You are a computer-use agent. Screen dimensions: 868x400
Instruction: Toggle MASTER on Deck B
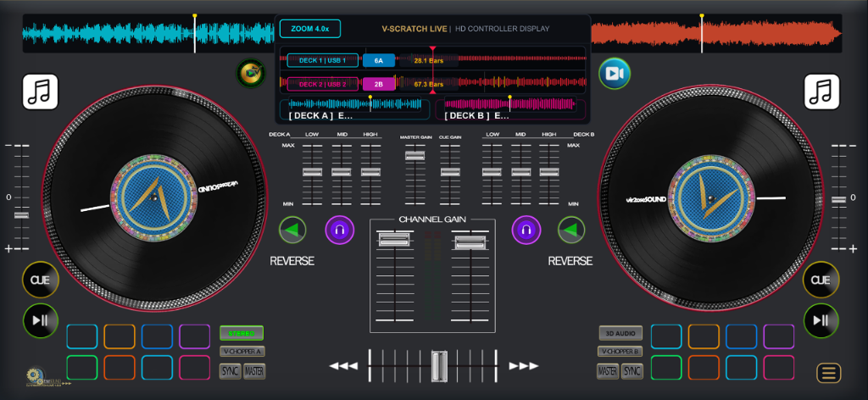(608, 371)
